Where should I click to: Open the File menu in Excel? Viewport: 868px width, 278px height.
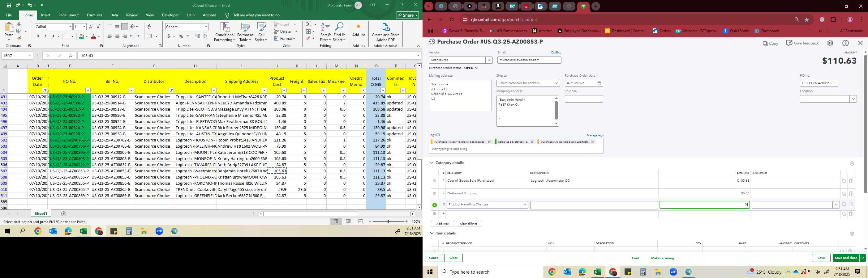[x=9, y=15]
